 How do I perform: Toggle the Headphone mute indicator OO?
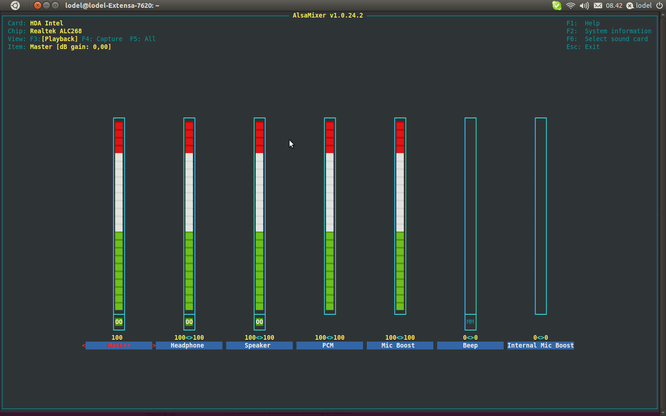click(x=189, y=322)
